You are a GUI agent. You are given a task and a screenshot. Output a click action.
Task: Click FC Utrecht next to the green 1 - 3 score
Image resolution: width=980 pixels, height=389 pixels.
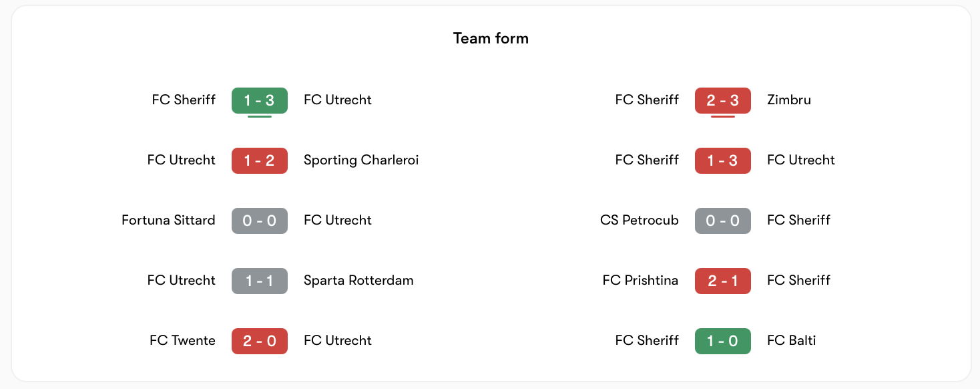tap(338, 100)
